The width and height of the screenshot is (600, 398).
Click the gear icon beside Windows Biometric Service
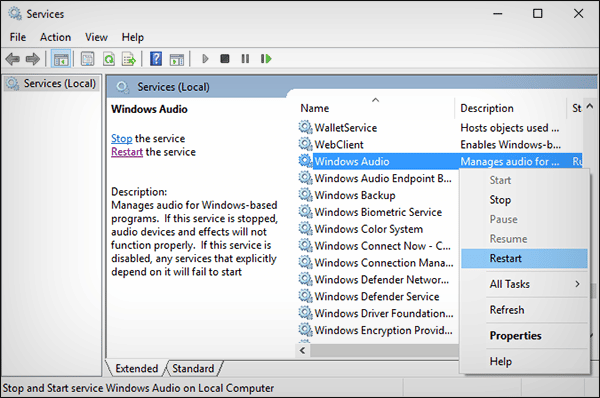(305, 211)
